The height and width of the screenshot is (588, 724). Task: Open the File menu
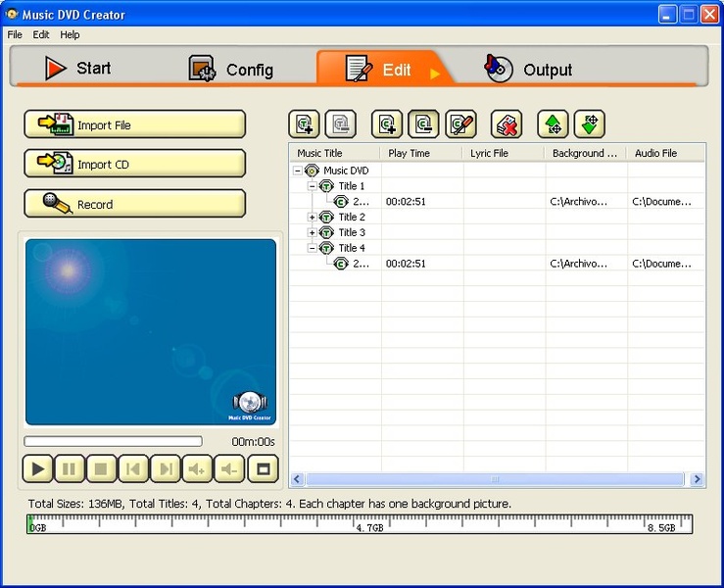[x=15, y=34]
